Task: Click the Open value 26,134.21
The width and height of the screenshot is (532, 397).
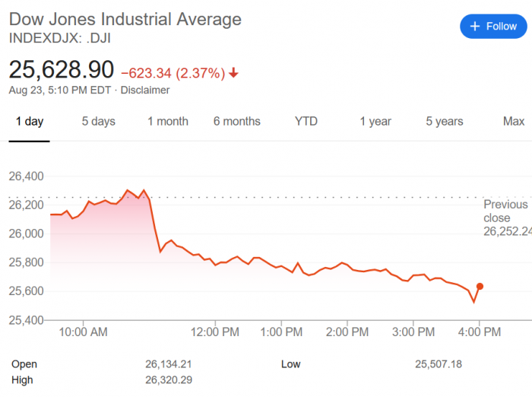Action: tap(169, 364)
